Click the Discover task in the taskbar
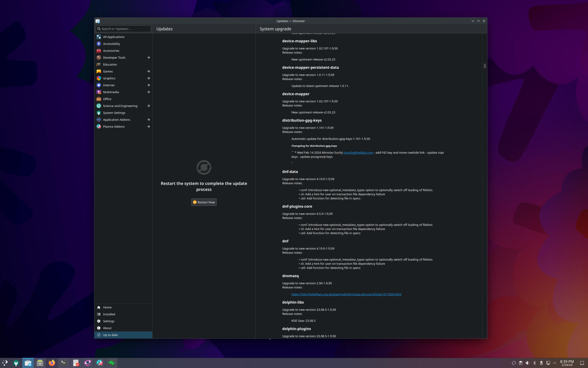This screenshot has width=588, height=368. click(x=28, y=363)
